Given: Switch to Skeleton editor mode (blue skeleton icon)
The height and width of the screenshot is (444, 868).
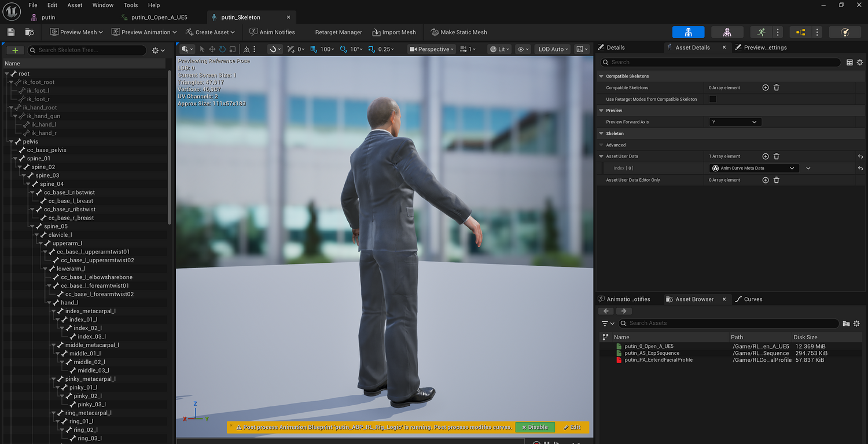Looking at the screenshot, I should (x=688, y=32).
